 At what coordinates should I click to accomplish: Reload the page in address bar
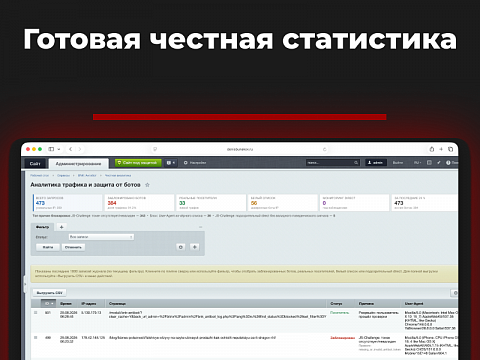point(325,149)
